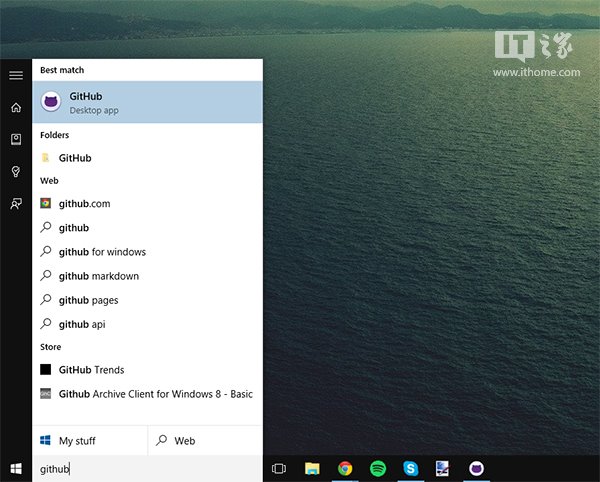Click the Chrome icon beside github.com
Image resolution: width=600 pixels, height=482 pixels.
46,203
